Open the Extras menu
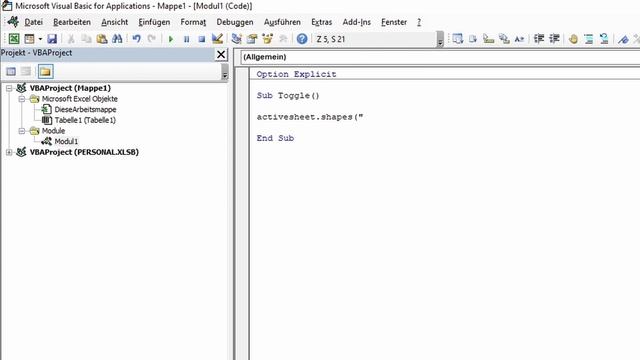The height and width of the screenshot is (360, 640). [322, 22]
